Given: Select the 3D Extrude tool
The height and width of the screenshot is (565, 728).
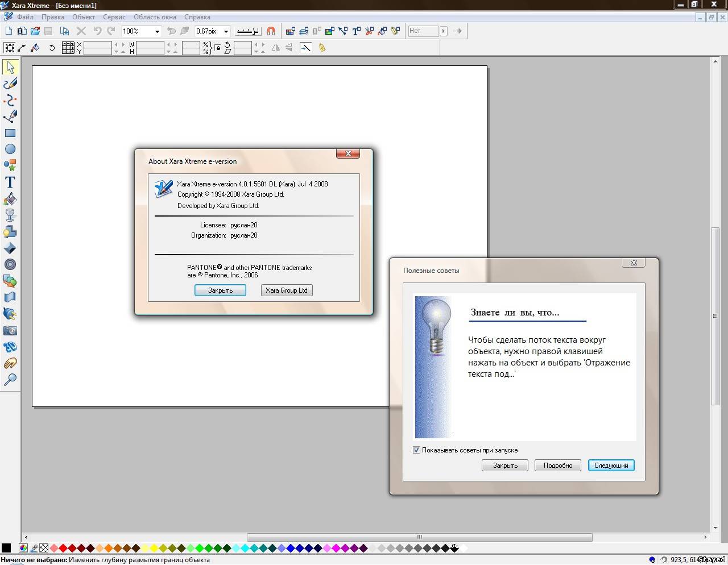Looking at the screenshot, I should coord(10,347).
